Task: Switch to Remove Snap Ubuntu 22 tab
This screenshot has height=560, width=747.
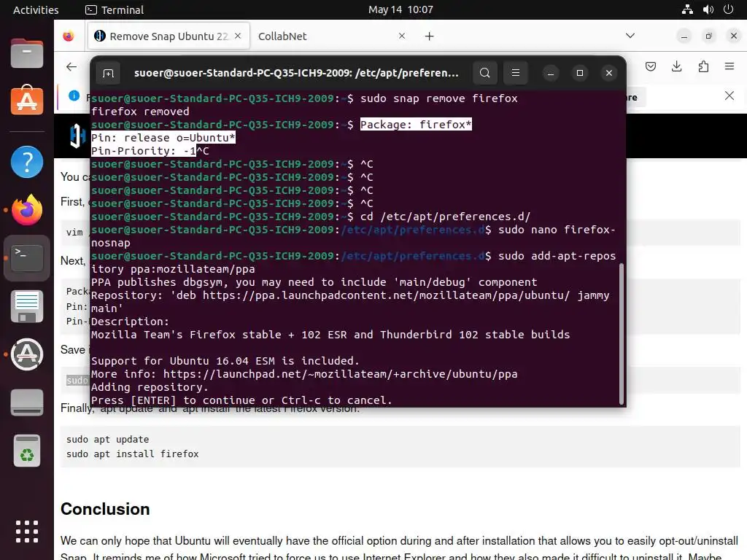Action: click(x=169, y=36)
